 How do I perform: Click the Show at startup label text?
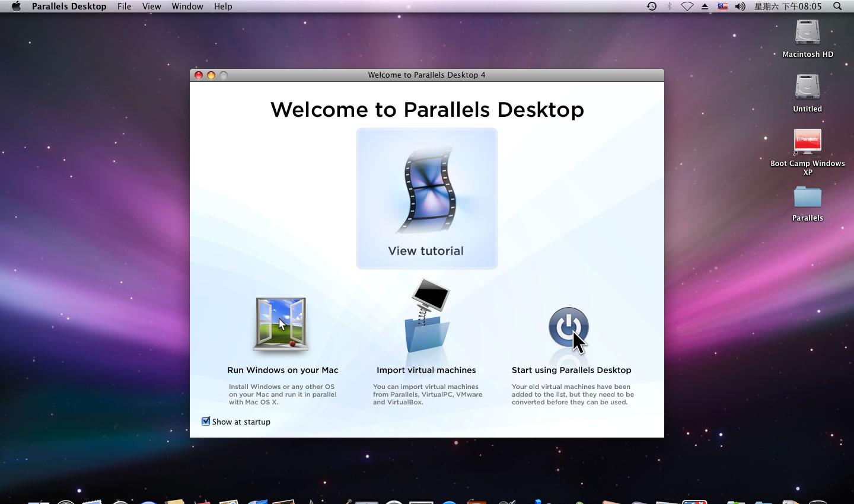tap(241, 422)
